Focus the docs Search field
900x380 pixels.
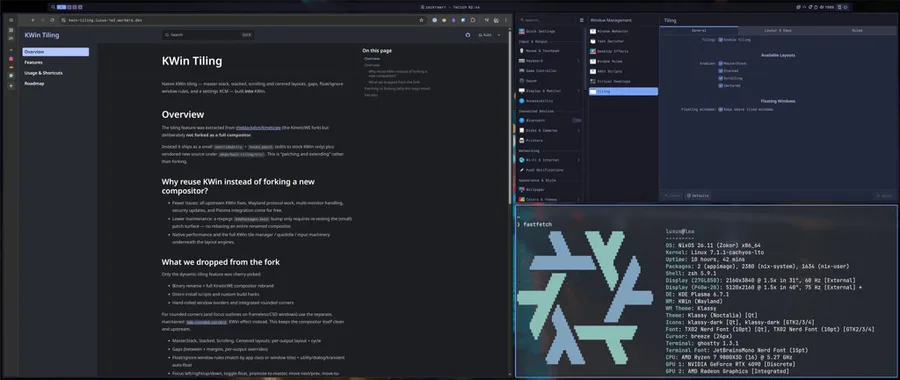coord(208,35)
